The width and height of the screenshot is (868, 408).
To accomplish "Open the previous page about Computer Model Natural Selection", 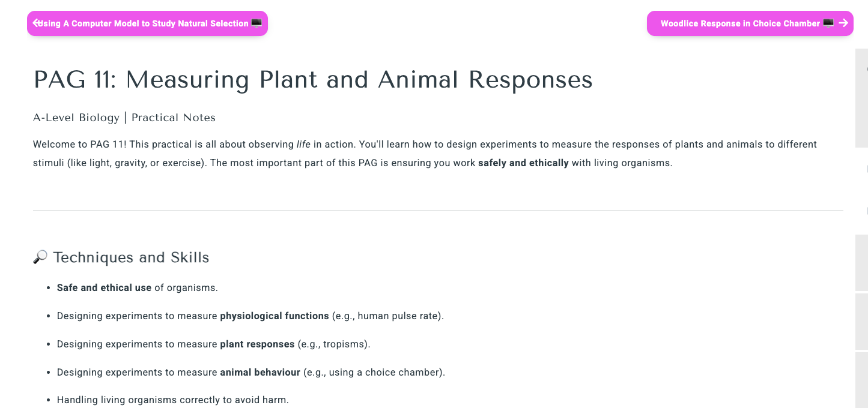I will pos(147,23).
